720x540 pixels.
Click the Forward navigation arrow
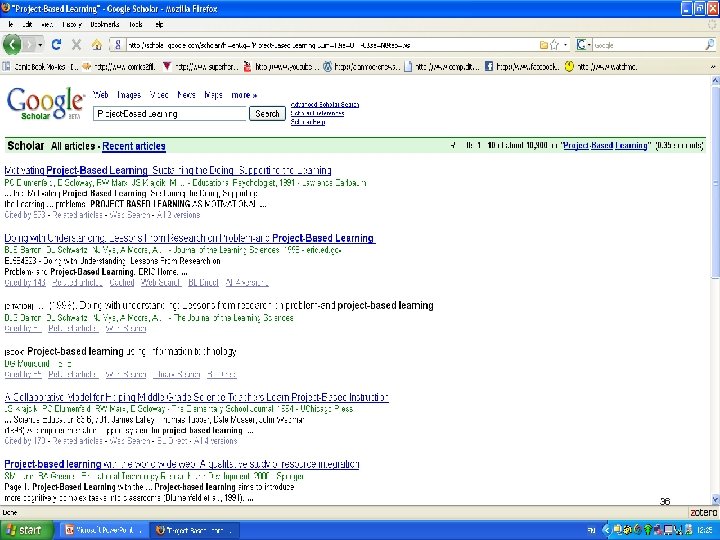pos(28,45)
